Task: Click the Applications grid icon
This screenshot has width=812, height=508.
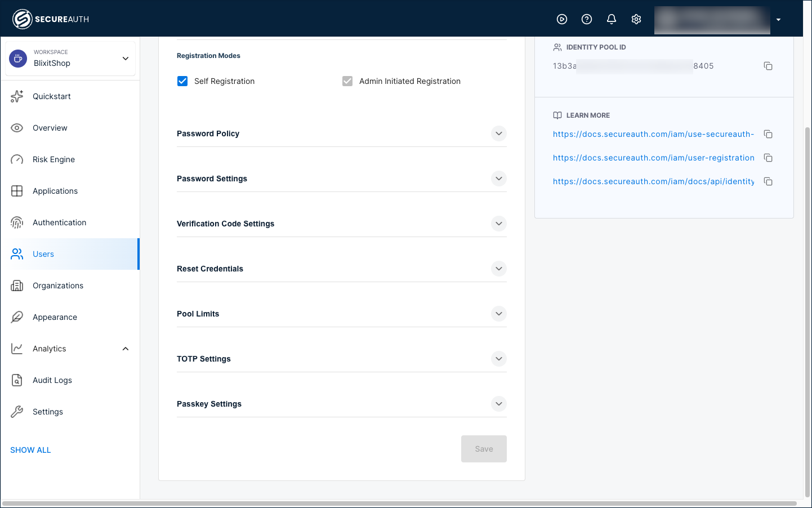Action: [x=17, y=191]
